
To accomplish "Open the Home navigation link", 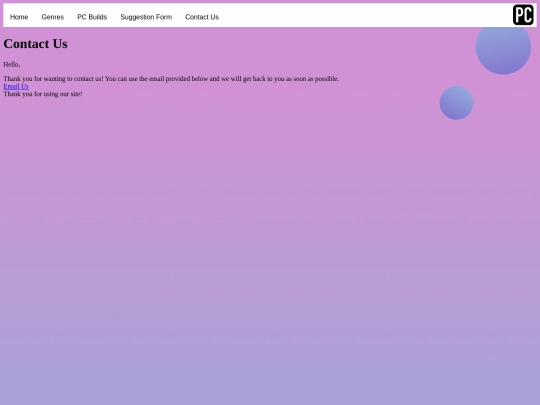I will point(19,17).
